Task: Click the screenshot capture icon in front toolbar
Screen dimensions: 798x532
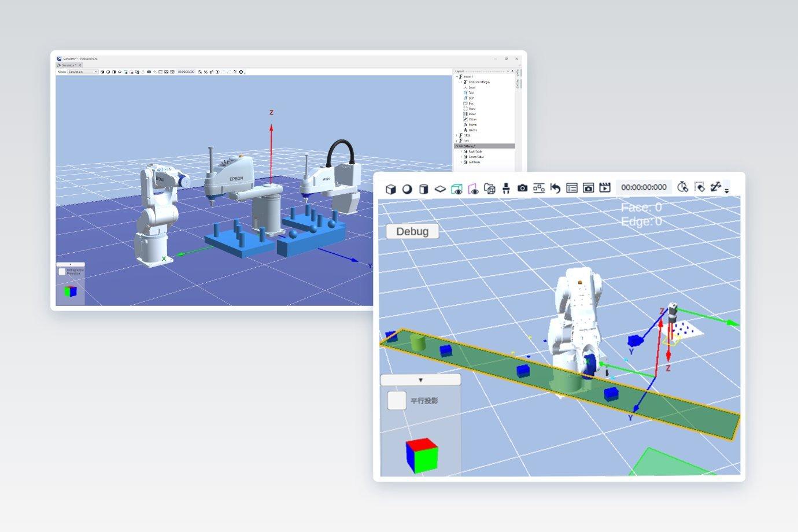Action: click(x=588, y=188)
